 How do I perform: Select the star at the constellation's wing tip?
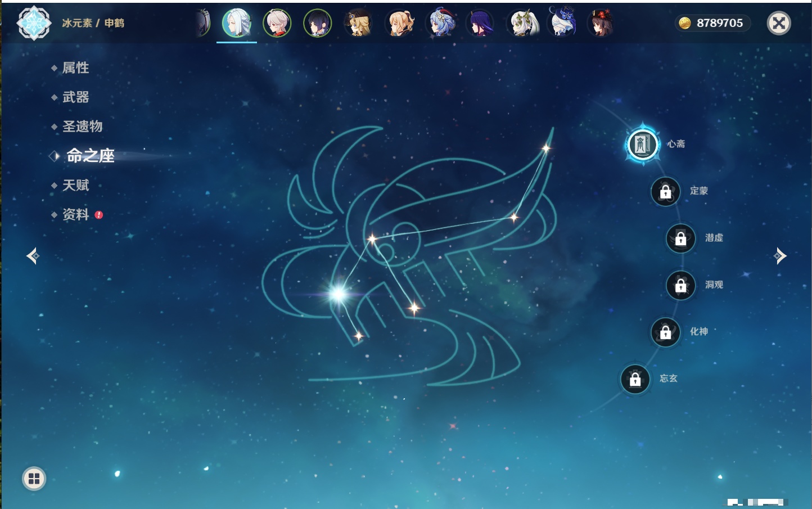[x=546, y=148]
